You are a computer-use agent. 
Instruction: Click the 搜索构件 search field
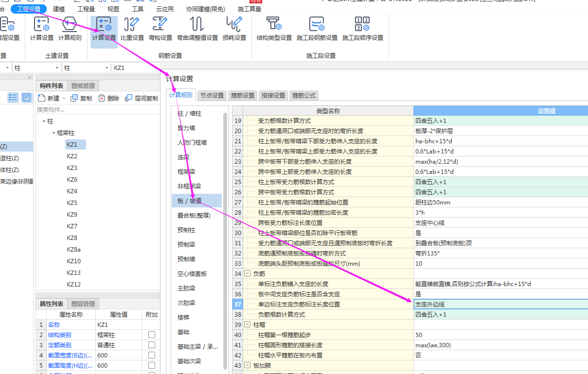pyautogui.click(x=97, y=110)
